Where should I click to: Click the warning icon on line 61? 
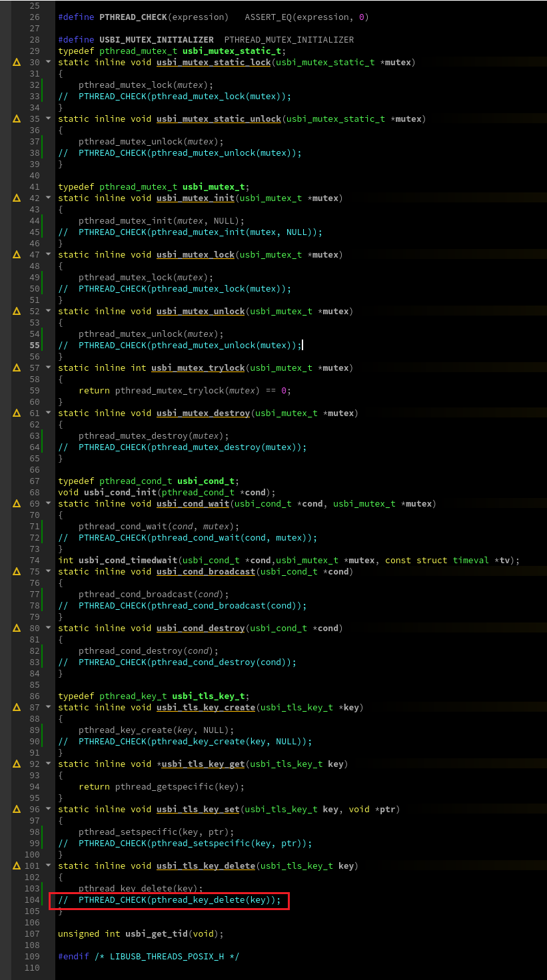(x=17, y=413)
